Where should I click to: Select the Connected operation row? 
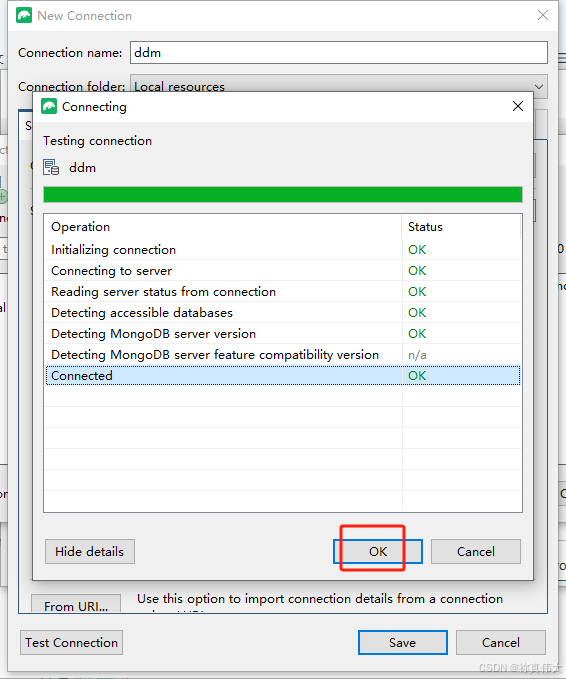283,375
